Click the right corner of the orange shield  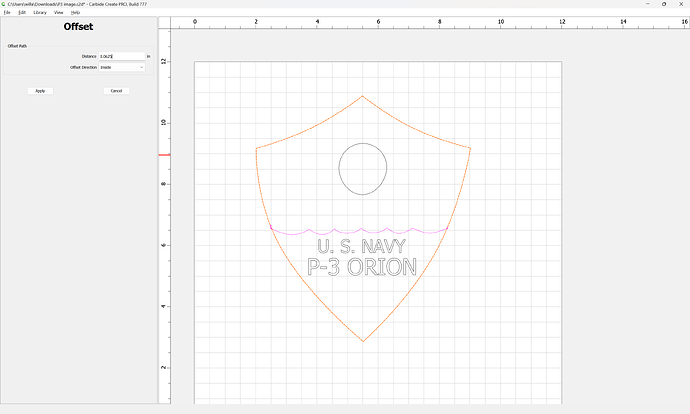pos(470,148)
